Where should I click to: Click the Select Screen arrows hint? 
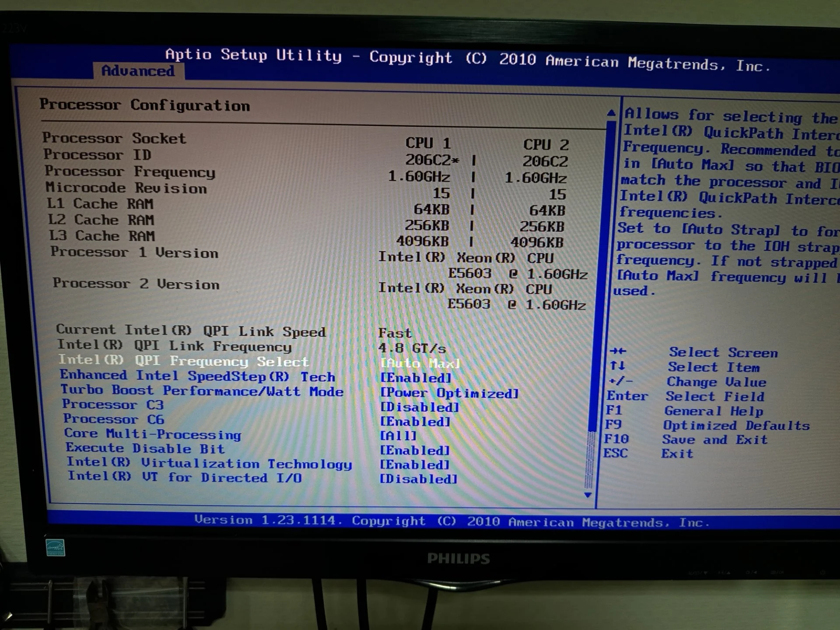click(x=694, y=352)
